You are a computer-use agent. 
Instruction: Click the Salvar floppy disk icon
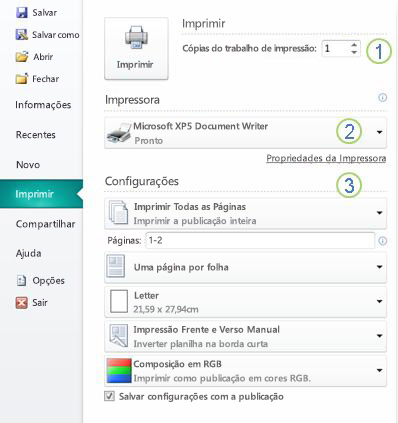22,13
